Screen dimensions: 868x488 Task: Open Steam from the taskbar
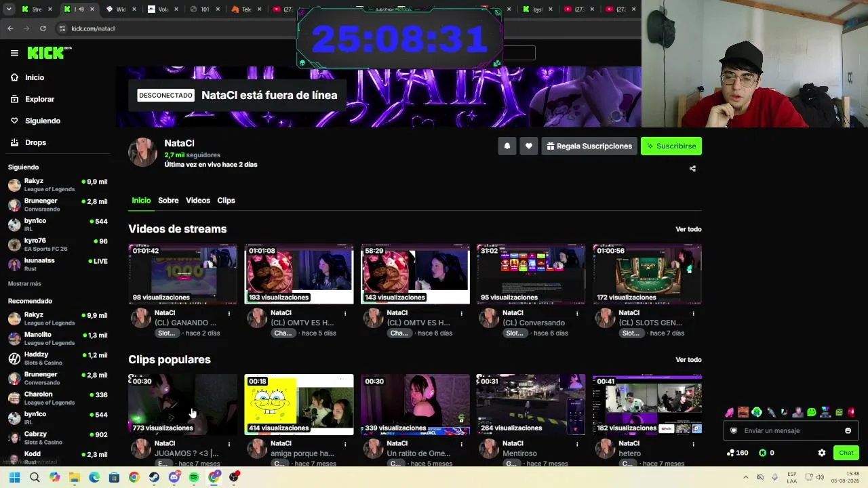pyautogui.click(x=154, y=477)
